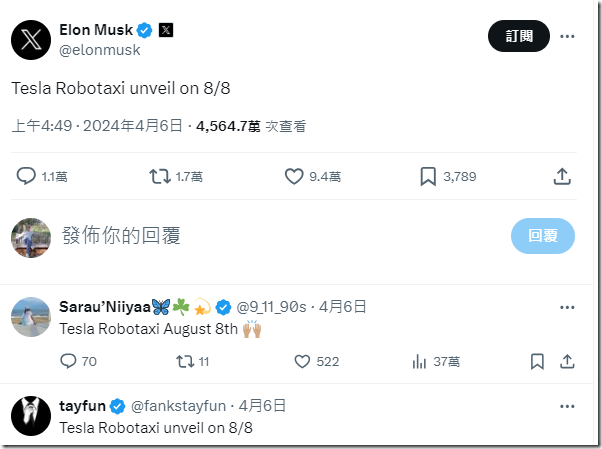
Task: Like Elon Musk's main tweet
Action: 294,176
